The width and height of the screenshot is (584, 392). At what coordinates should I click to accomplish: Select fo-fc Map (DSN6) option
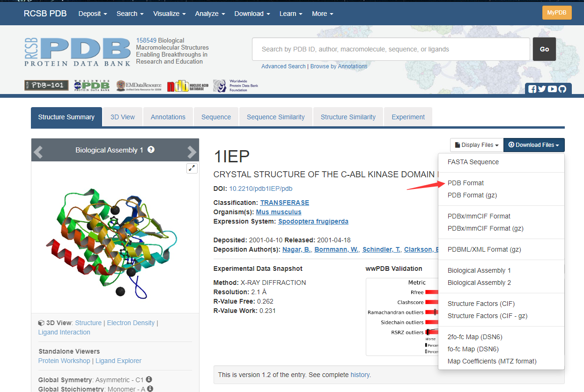coord(501,349)
